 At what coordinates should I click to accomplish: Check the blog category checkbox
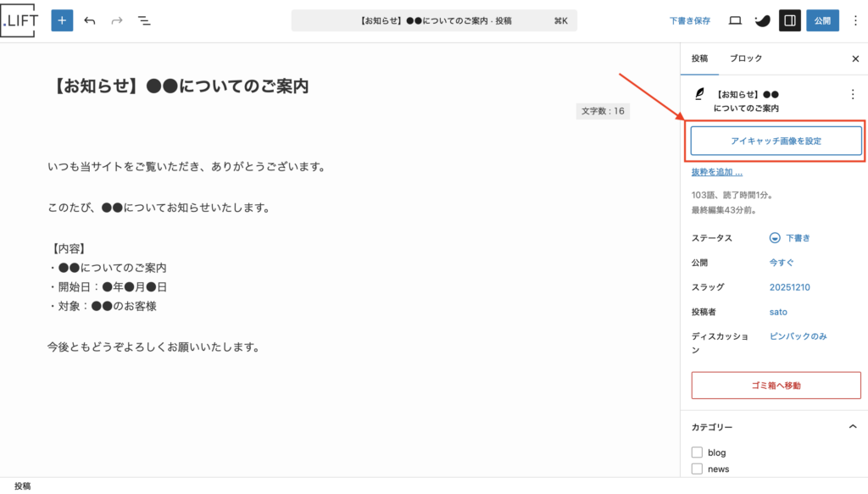tap(697, 452)
